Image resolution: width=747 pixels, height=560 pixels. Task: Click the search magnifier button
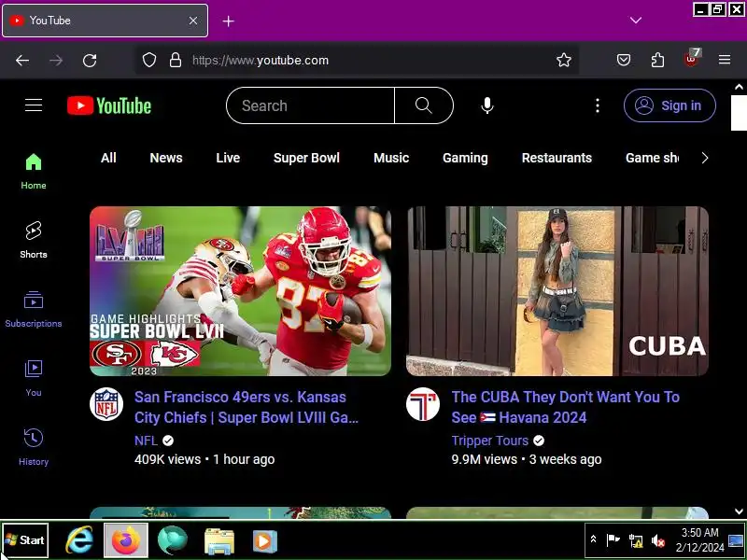(x=424, y=105)
